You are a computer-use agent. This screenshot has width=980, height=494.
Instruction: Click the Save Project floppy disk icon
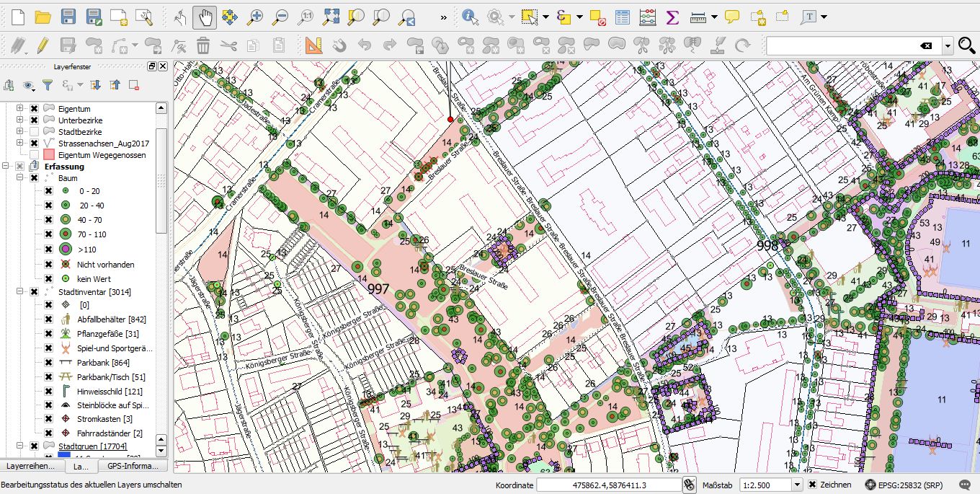click(x=68, y=16)
